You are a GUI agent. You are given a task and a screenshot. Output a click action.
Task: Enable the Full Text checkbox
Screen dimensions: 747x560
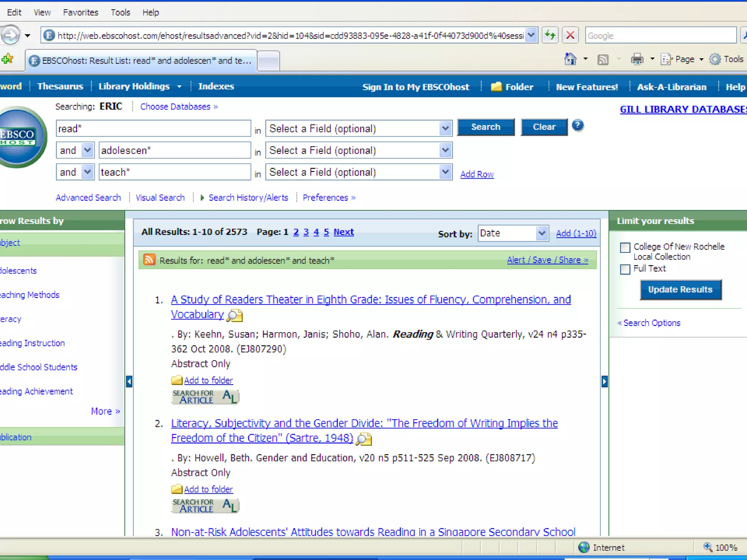click(x=625, y=269)
